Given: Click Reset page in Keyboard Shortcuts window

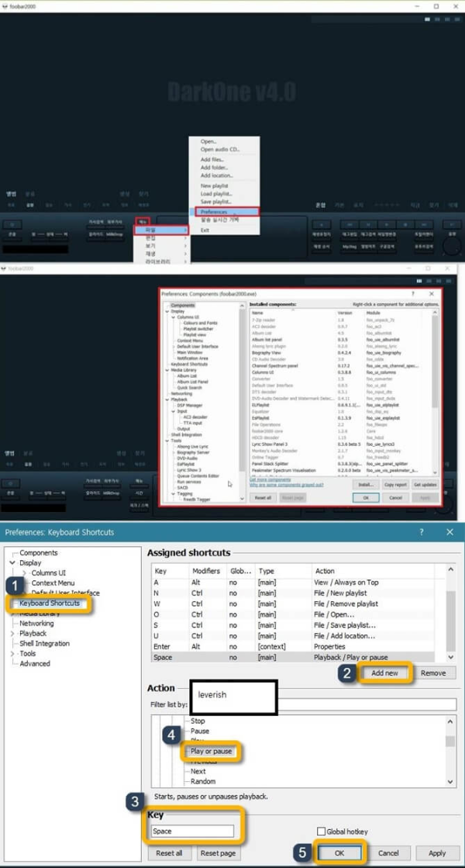Looking at the screenshot, I should point(218,853).
